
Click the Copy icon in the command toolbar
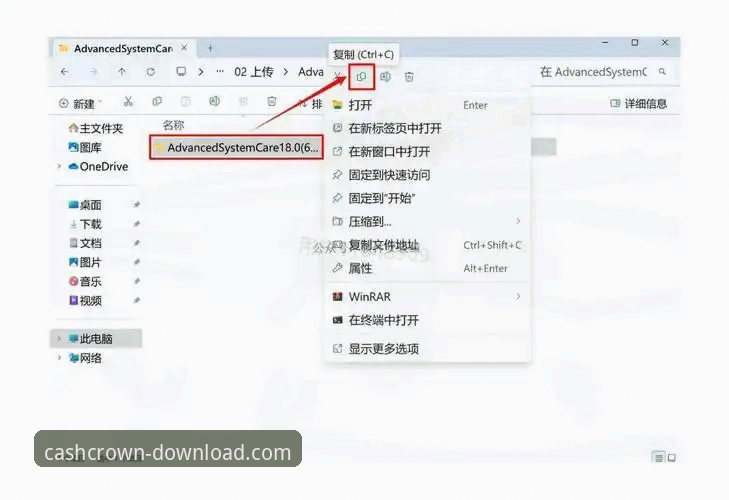click(x=157, y=101)
